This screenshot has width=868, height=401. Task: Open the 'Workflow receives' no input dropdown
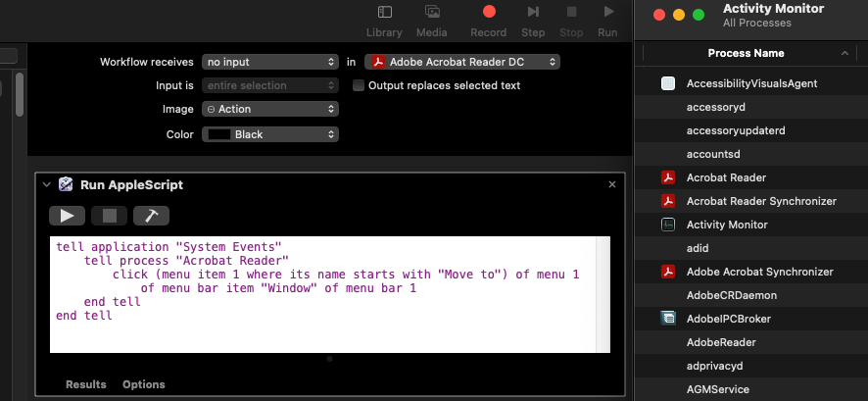tap(270, 62)
